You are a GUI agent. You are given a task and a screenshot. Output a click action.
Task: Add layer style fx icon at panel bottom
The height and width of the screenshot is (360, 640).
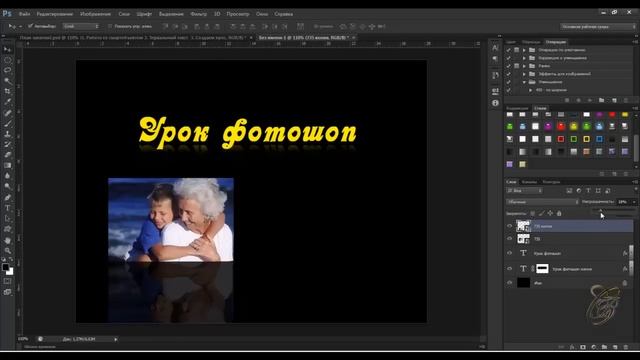pos(572,347)
